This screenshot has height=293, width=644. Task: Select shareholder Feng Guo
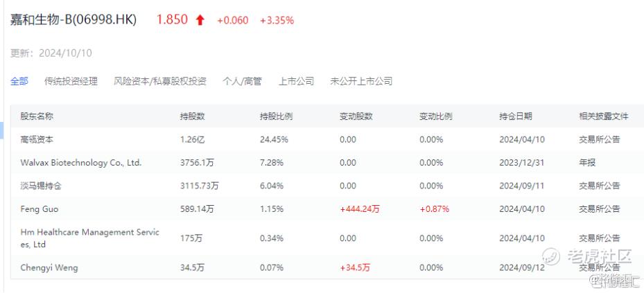click(x=40, y=209)
